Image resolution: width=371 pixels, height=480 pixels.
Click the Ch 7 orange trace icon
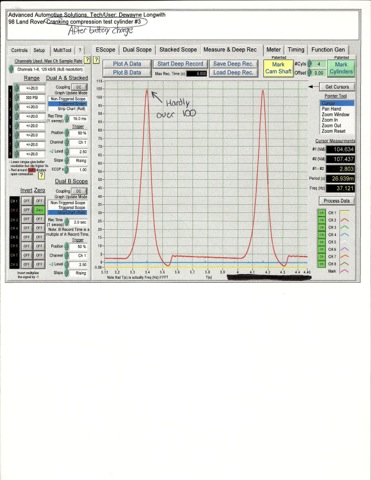[344, 256]
